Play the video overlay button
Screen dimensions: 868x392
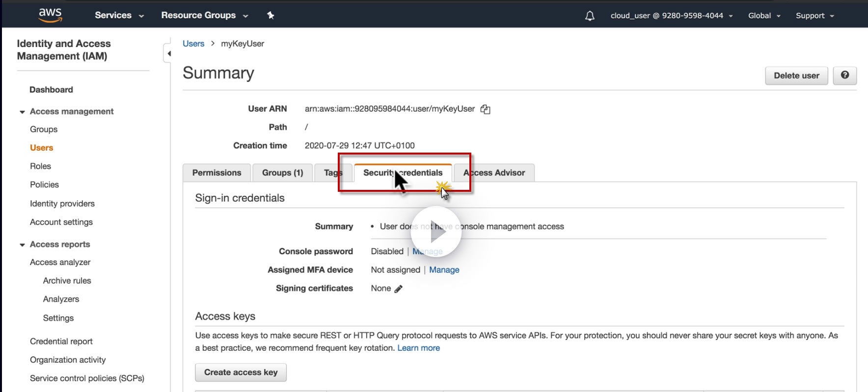pos(436,232)
